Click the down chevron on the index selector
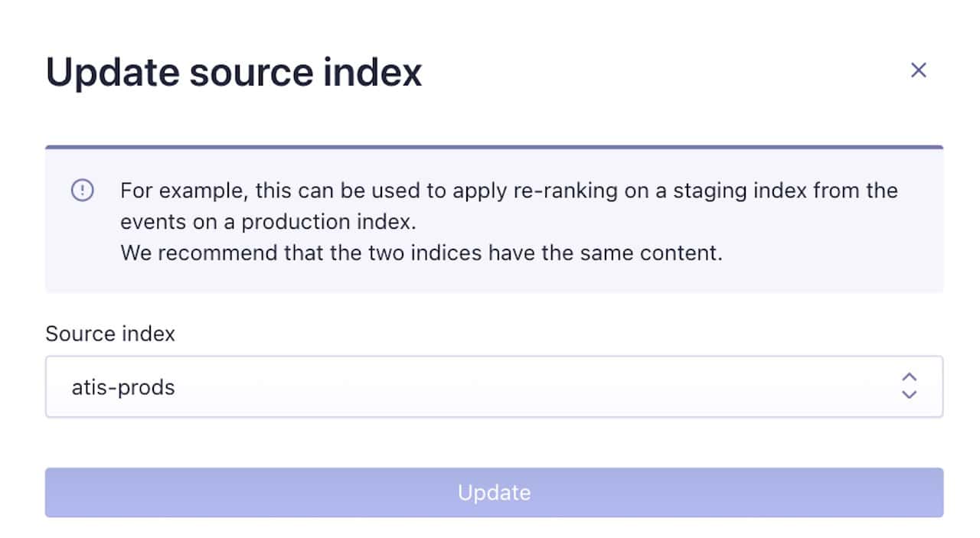Viewport: 980px width, 538px height. click(x=910, y=396)
